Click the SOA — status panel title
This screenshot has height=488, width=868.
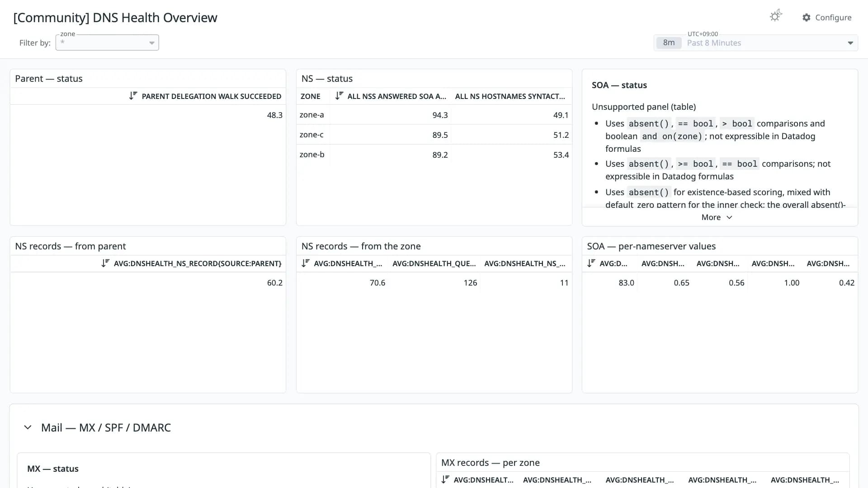[619, 85]
